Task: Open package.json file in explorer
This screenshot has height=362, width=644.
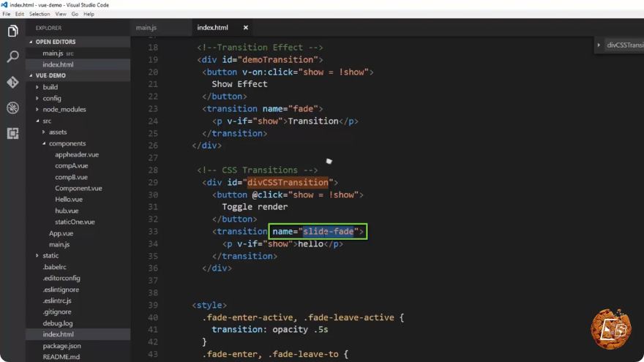Action: coord(61,346)
